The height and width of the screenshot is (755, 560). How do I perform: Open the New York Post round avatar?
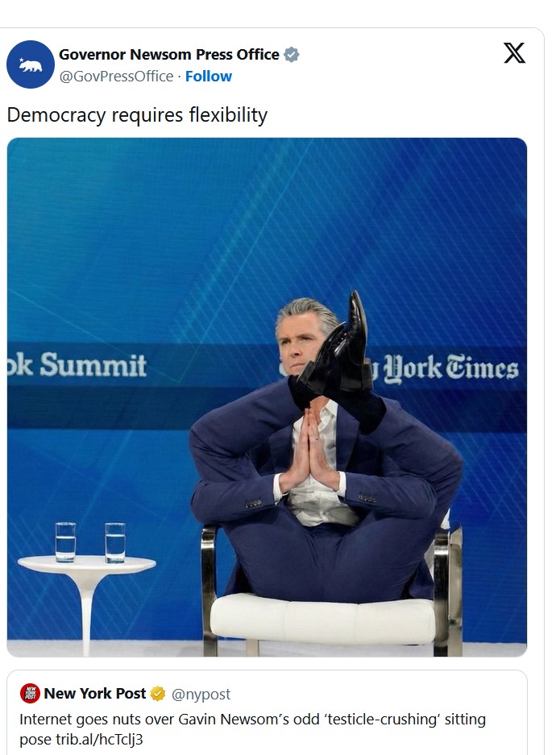pos(30,694)
